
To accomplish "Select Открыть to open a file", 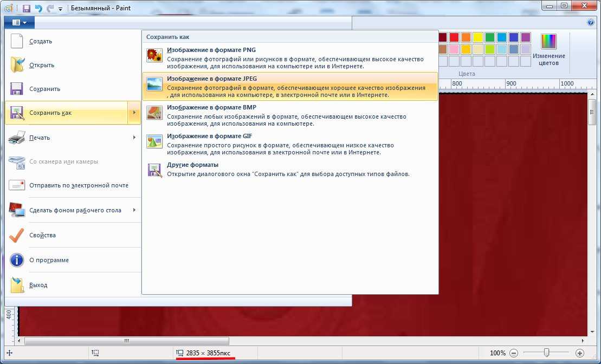I will click(73, 65).
